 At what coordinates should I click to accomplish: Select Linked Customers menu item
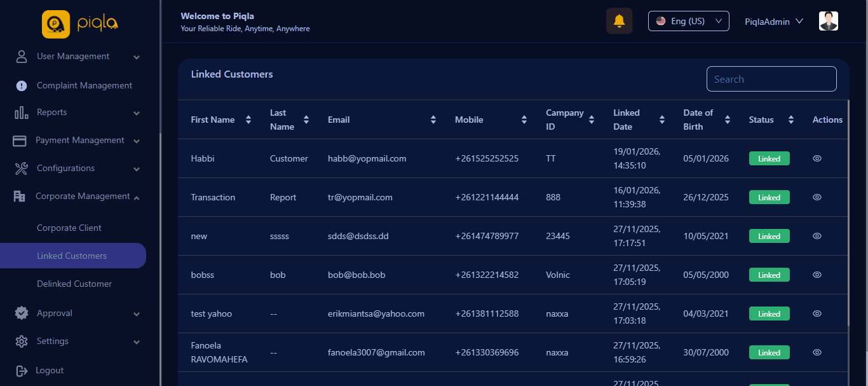72,256
